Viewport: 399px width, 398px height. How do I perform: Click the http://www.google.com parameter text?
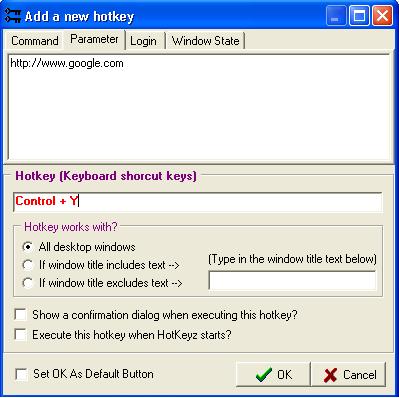(67, 63)
